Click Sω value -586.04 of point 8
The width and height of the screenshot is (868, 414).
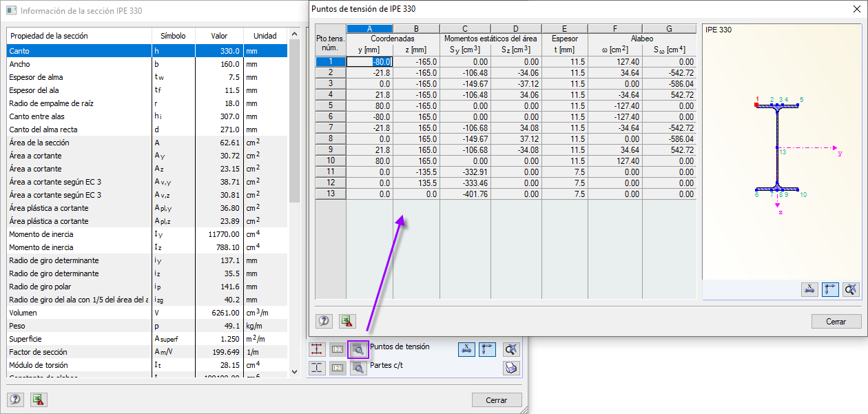[669, 138]
